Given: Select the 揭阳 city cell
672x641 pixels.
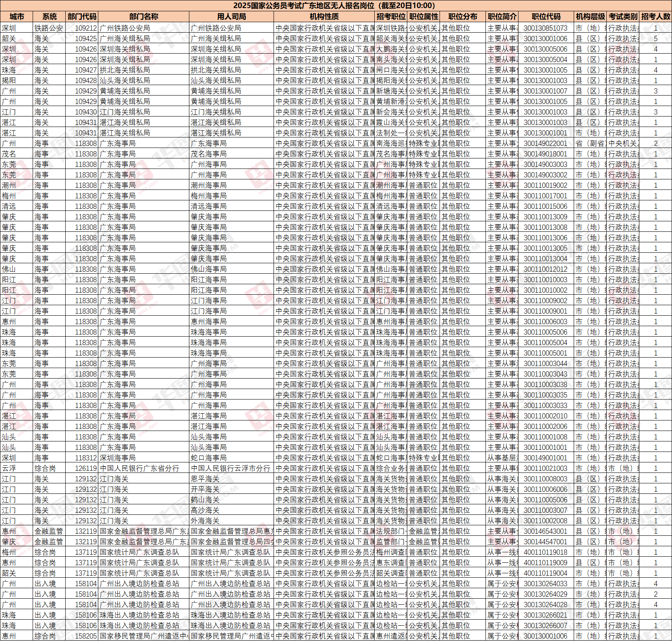Looking at the screenshot, I should coord(9,81).
